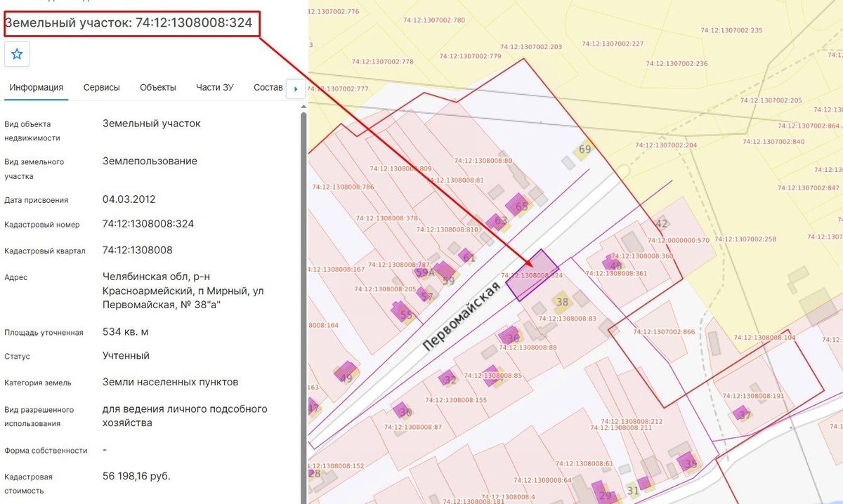Switch to the Сервисы tab

point(102,88)
